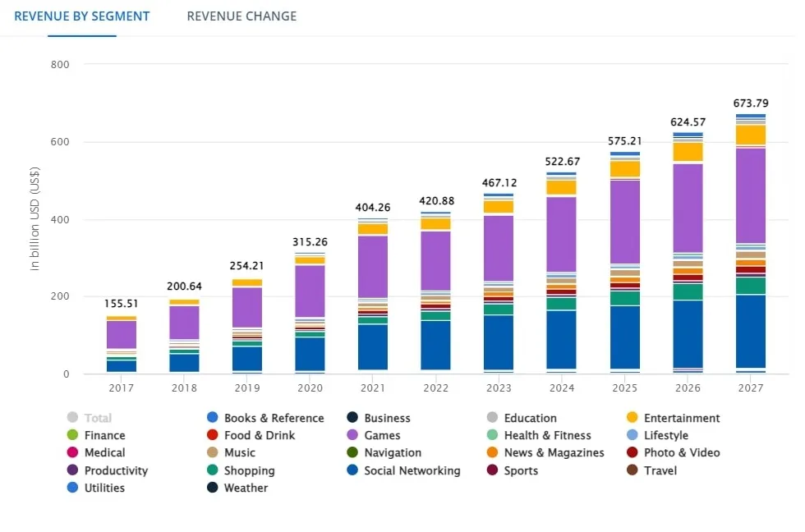Viewport: 805px width, 532px height.
Task: Toggle Food & Drink legend item
Action: pyautogui.click(x=251, y=435)
